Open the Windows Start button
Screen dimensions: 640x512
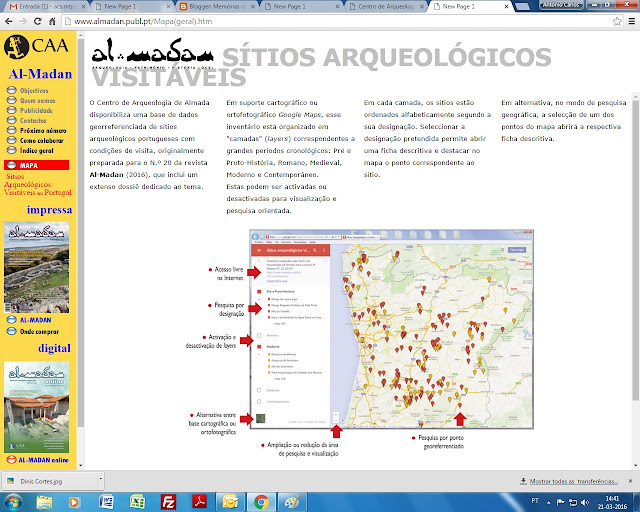13,502
